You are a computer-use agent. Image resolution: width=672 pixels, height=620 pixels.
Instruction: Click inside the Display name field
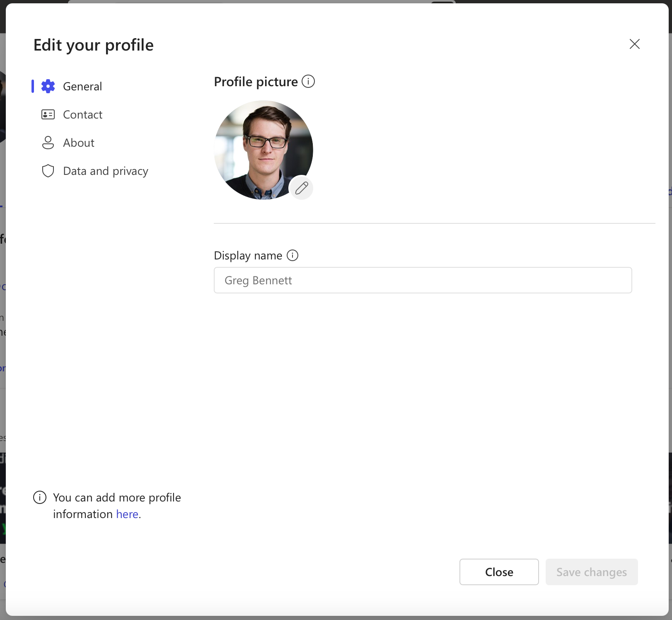coord(422,280)
